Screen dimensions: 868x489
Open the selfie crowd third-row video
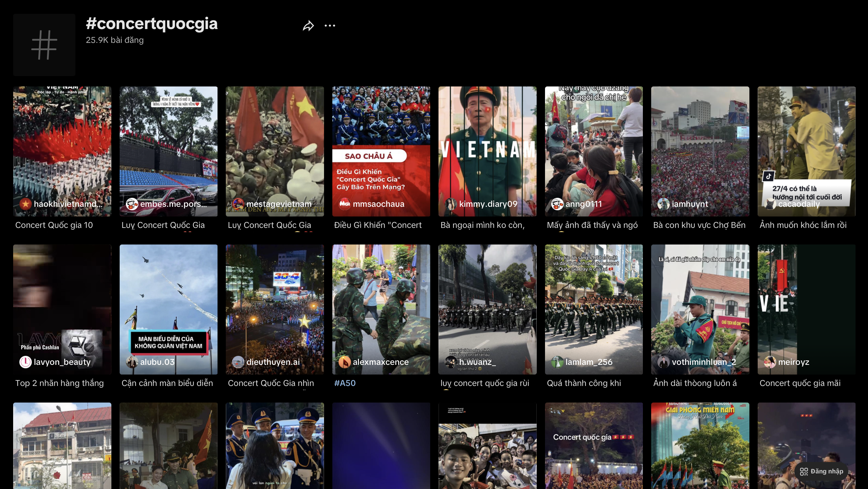coord(488,446)
